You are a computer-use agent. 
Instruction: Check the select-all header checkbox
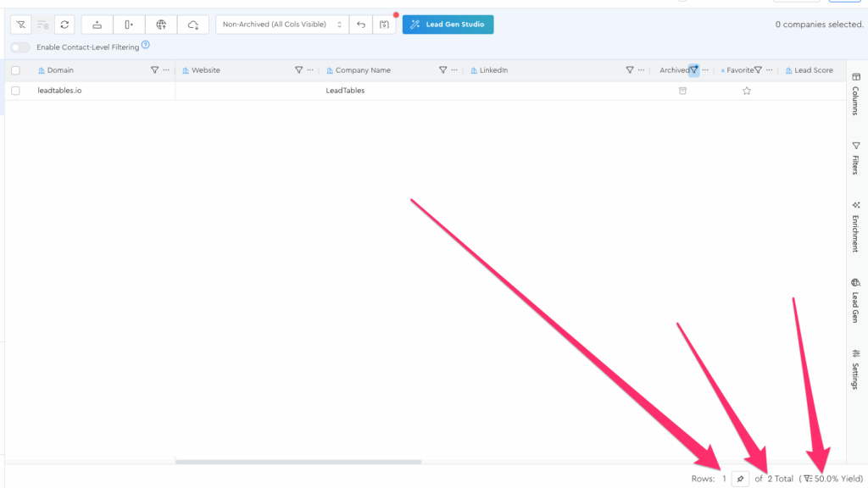(15, 70)
